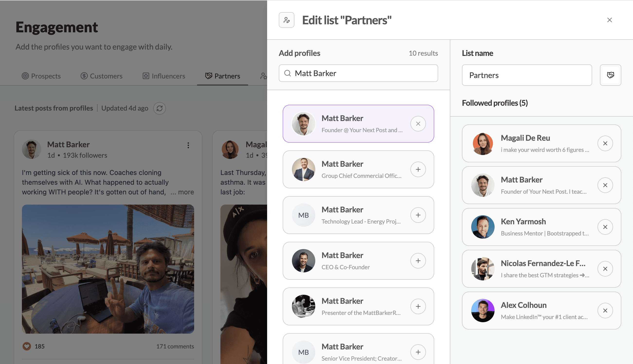Deselect the highlighted Matt Barker founder result

click(x=418, y=123)
